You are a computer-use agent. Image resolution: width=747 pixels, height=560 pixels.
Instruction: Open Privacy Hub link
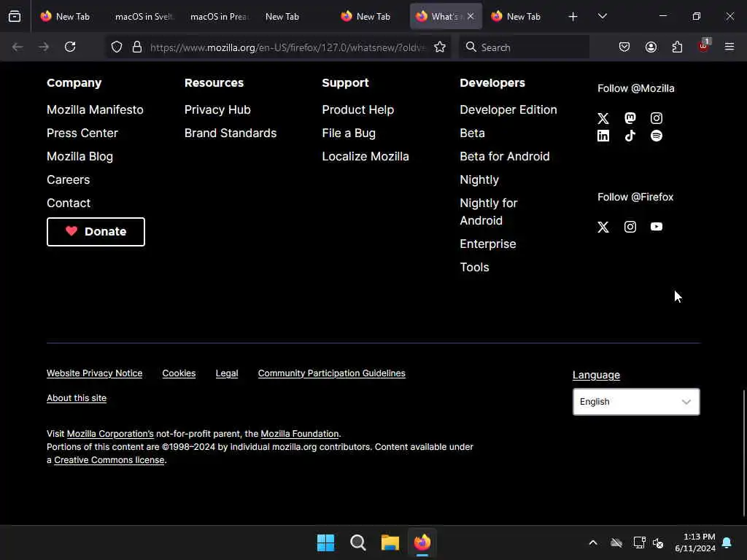pyautogui.click(x=217, y=109)
